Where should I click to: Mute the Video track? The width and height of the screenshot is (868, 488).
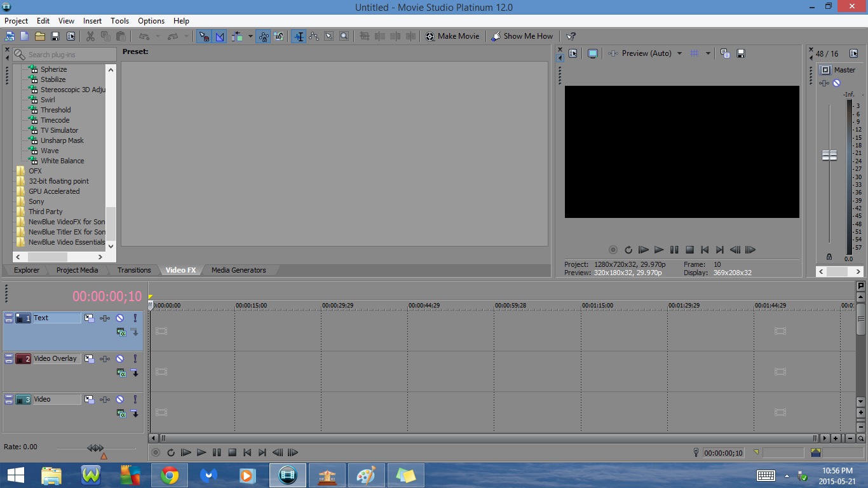click(119, 399)
